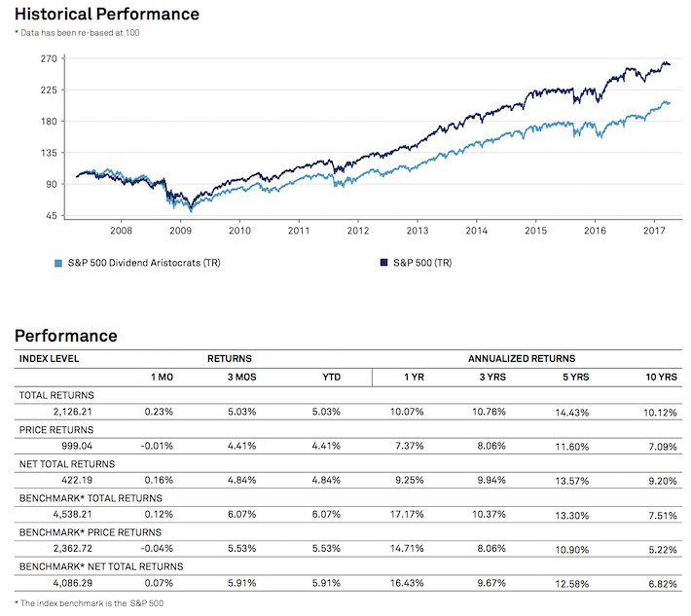Click the light blue Dividend Aristocrats legend swatch
The image size is (691, 616).
57,263
